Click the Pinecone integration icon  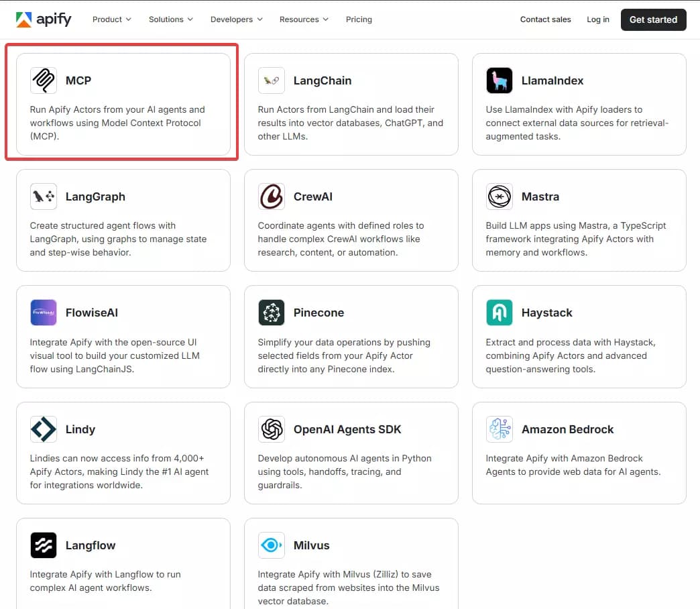[271, 313]
